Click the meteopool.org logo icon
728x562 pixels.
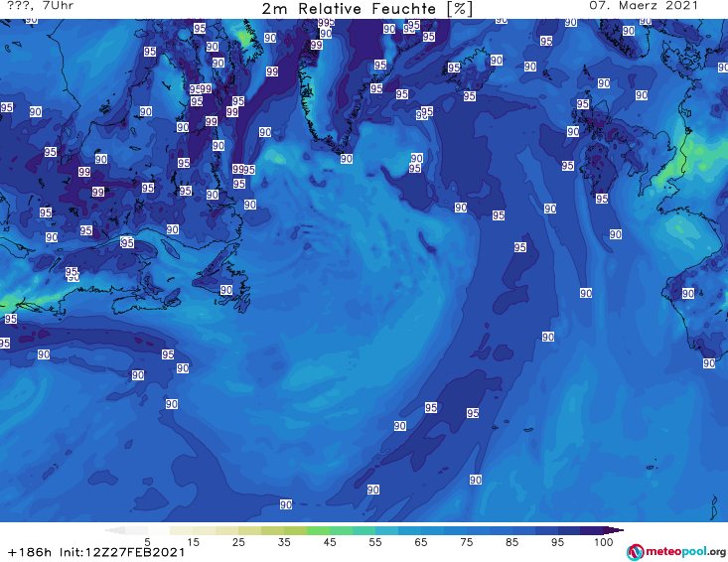coord(635,553)
